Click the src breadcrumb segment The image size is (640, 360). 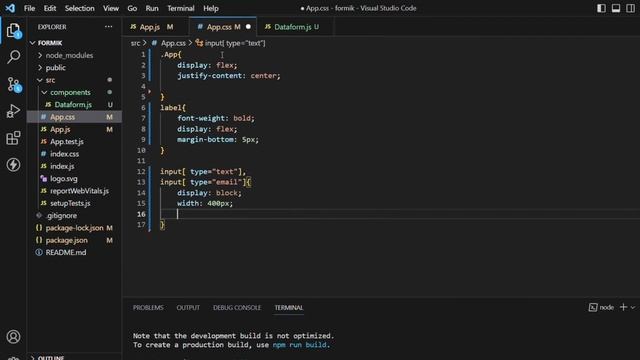[x=136, y=43]
